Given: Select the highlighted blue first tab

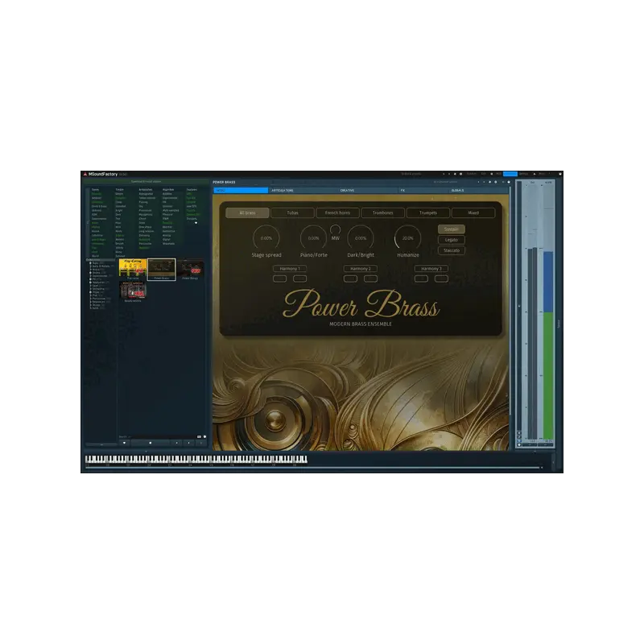Looking at the screenshot, I should 241,191.
